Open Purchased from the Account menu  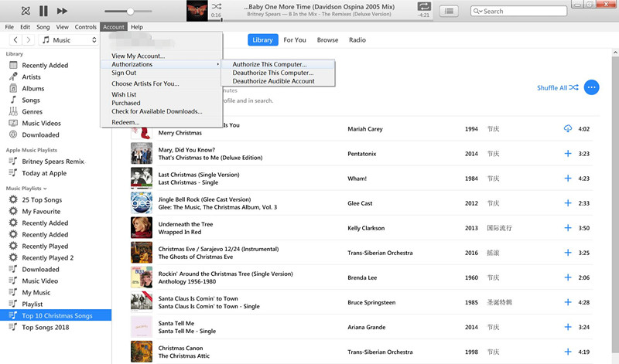coord(126,103)
